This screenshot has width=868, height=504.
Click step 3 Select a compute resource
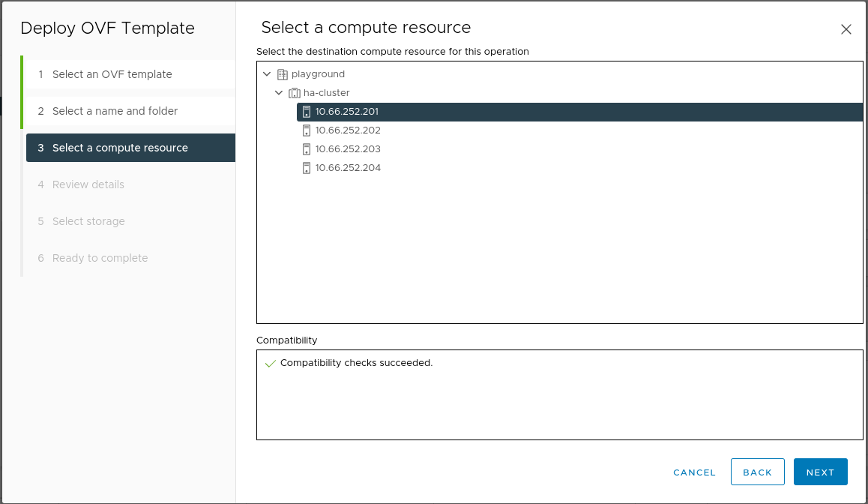120,148
